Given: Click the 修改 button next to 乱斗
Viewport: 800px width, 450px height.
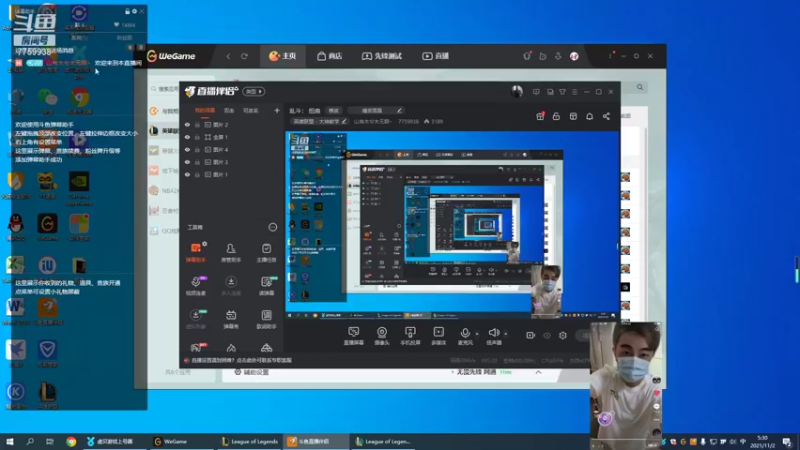Looking at the screenshot, I should [333, 110].
